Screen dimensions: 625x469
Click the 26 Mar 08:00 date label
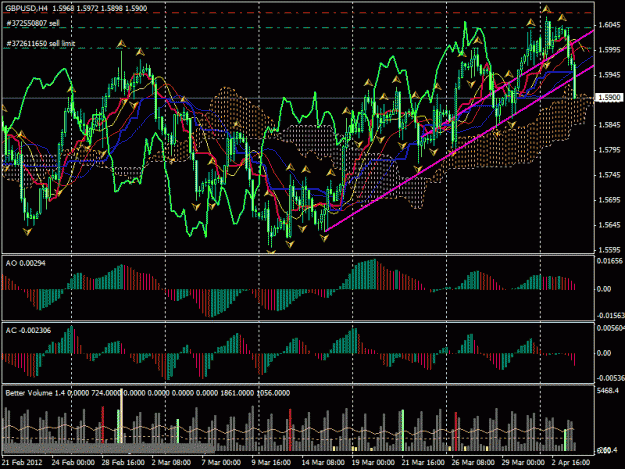coord(473,462)
